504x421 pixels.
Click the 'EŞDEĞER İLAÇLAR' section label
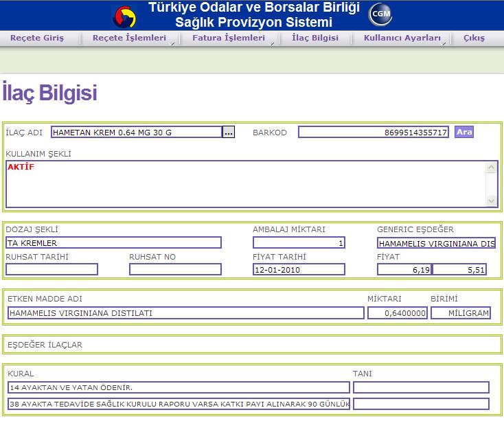[x=45, y=345]
